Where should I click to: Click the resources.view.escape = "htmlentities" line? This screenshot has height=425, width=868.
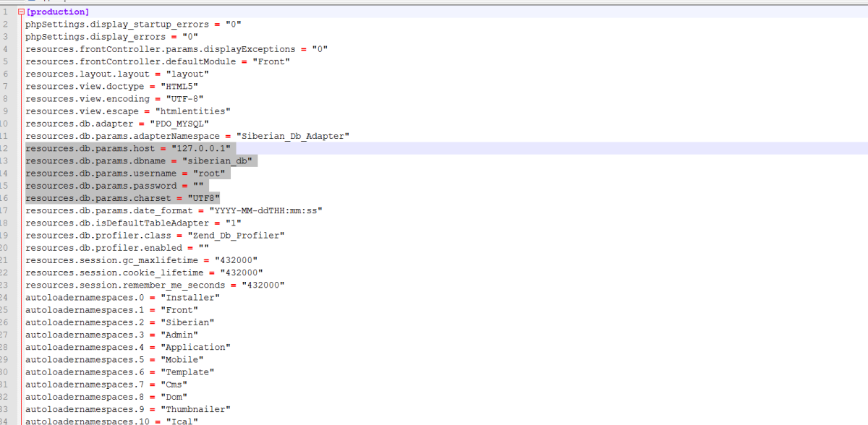tap(128, 111)
